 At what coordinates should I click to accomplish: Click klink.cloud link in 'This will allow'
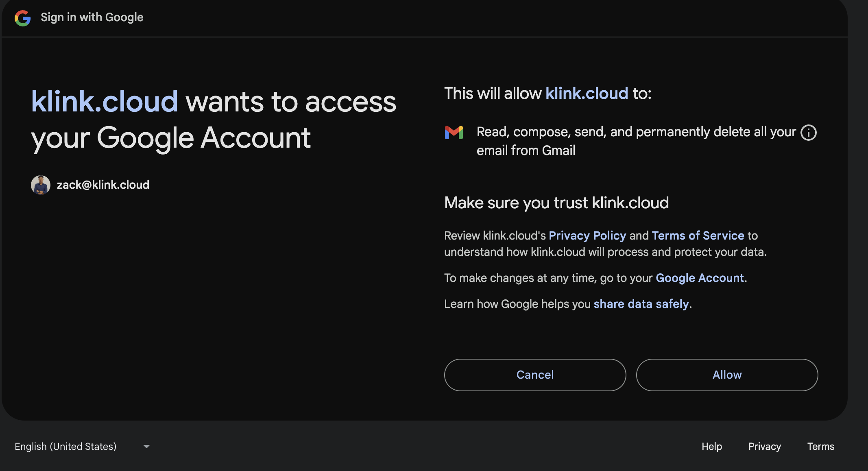(587, 94)
